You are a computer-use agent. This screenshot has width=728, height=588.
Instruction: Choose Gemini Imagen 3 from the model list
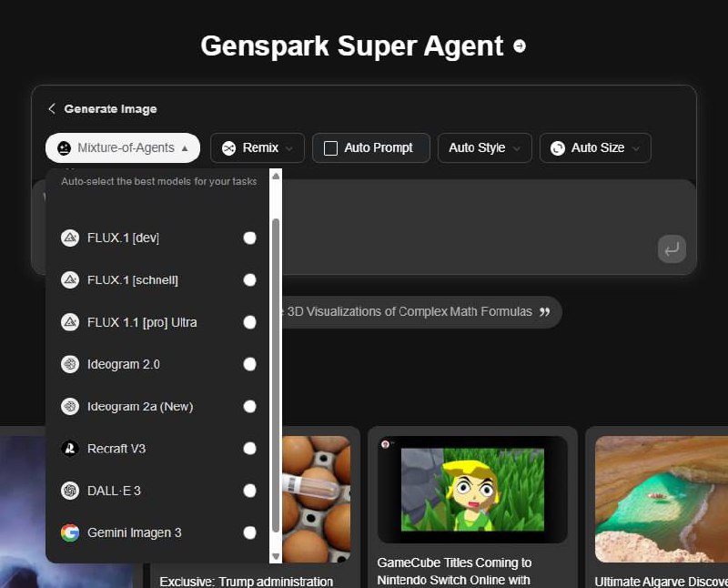[157, 532]
